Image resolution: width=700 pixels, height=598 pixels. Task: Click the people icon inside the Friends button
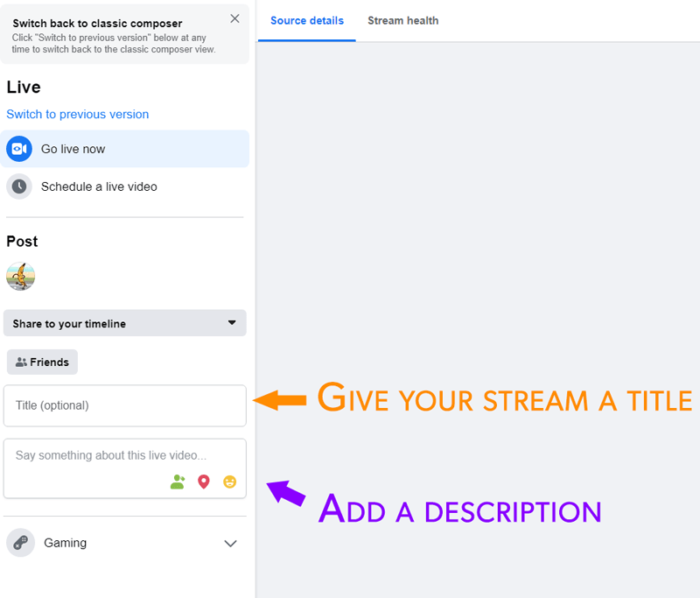pos(21,362)
